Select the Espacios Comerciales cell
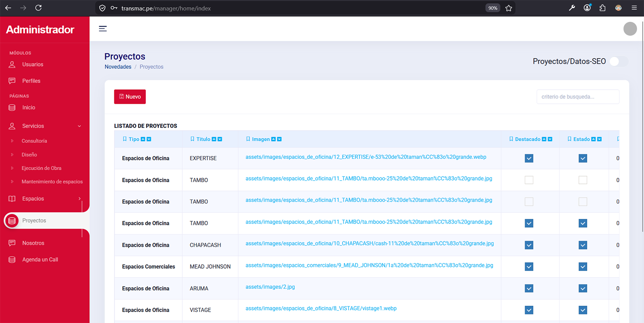 tap(149, 267)
